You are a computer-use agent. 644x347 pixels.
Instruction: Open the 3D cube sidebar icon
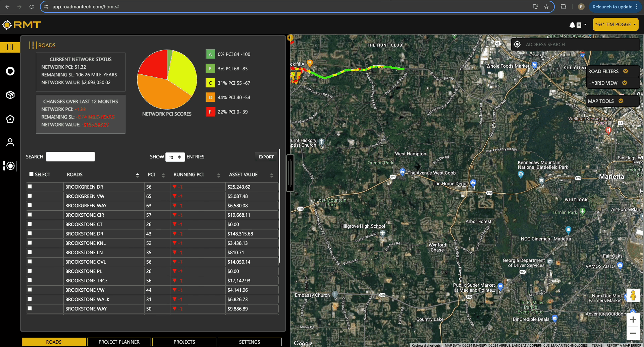coord(10,95)
